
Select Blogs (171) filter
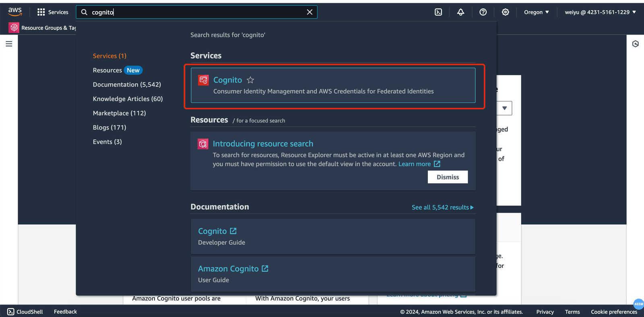click(x=109, y=128)
